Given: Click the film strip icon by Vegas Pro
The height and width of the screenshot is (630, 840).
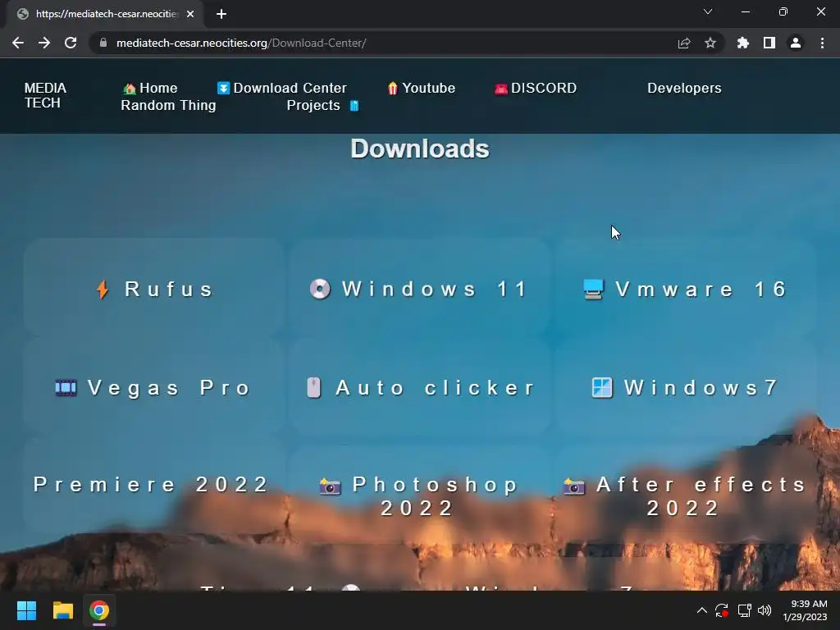Looking at the screenshot, I should coord(66,387).
